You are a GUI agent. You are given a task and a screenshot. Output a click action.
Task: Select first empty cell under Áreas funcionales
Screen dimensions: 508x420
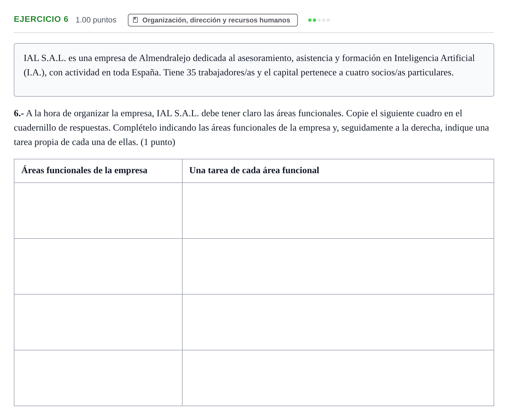(x=98, y=211)
